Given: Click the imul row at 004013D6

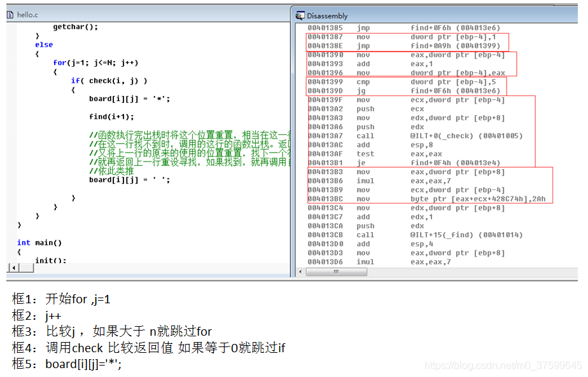Looking at the screenshot, I should tap(379, 261).
